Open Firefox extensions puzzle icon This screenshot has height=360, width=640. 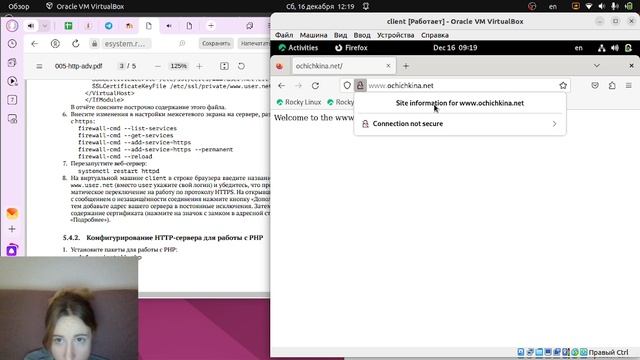click(x=612, y=85)
